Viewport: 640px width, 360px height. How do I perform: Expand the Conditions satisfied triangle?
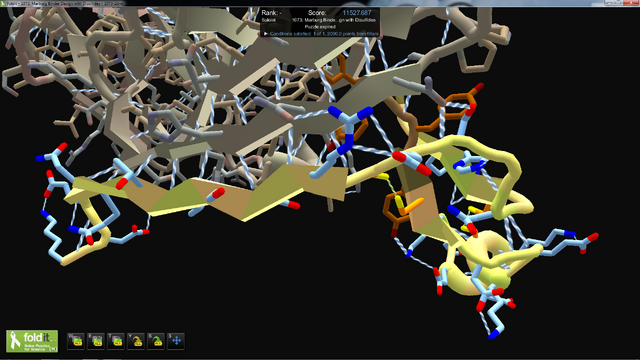click(265, 34)
